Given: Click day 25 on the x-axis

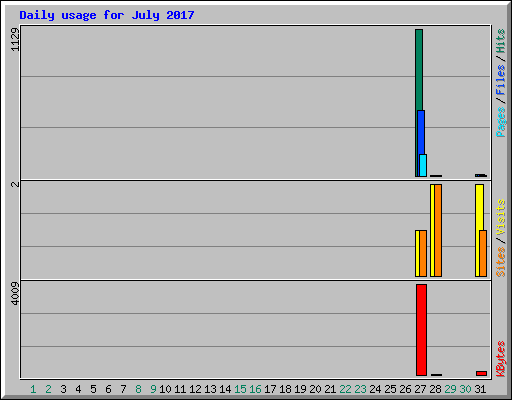Looking at the screenshot, I should pyautogui.click(x=390, y=389).
